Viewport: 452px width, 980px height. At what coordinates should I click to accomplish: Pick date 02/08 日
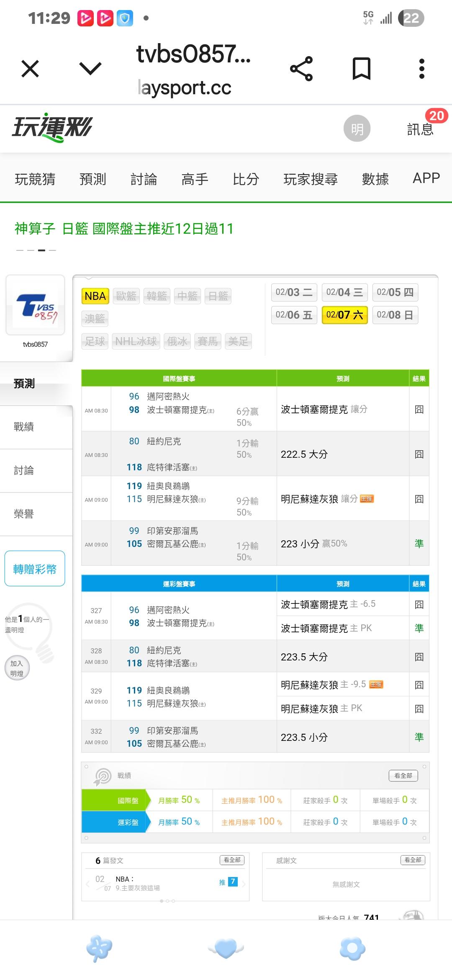[395, 315]
